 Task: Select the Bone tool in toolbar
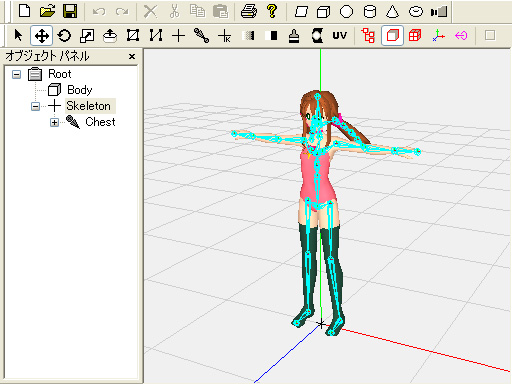tap(201, 35)
